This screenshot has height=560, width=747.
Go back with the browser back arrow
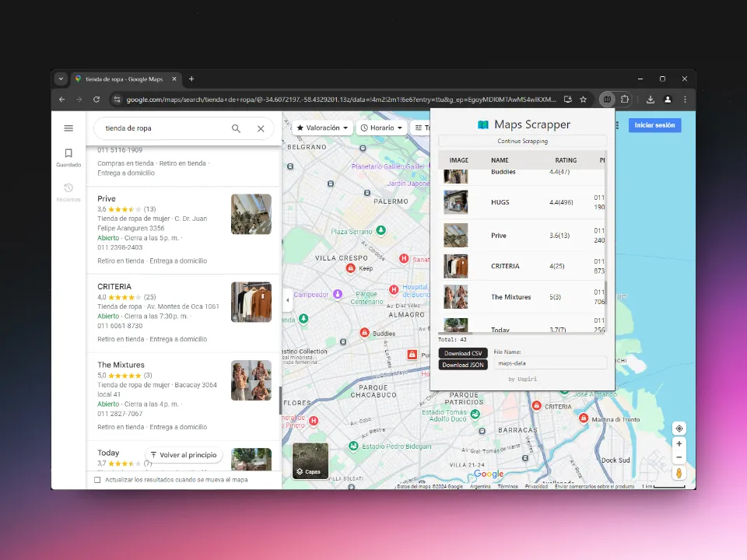pos(62,100)
